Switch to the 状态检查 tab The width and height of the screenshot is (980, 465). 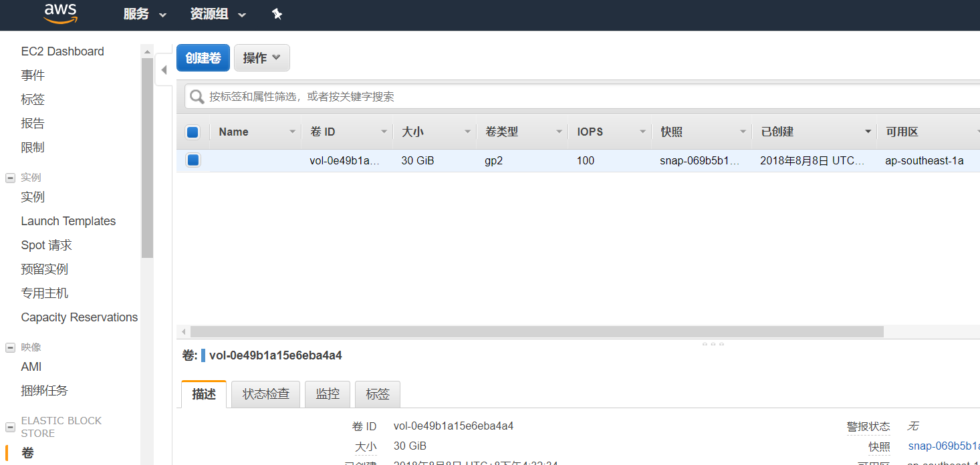tap(265, 394)
